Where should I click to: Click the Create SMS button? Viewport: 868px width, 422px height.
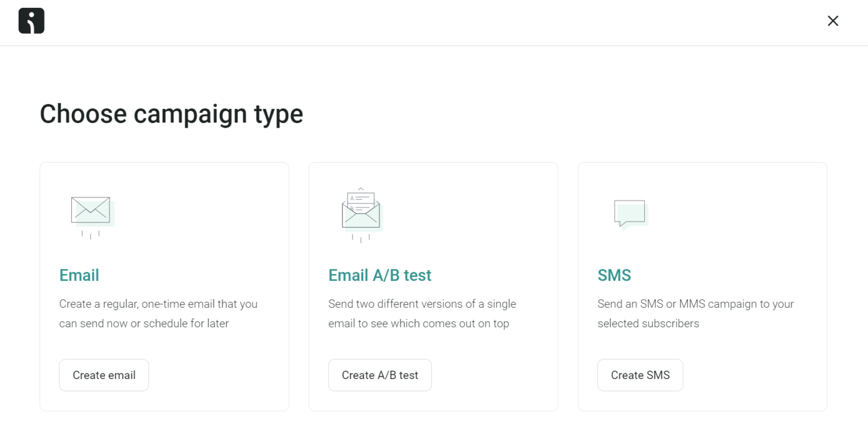click(x=640, y=375)
